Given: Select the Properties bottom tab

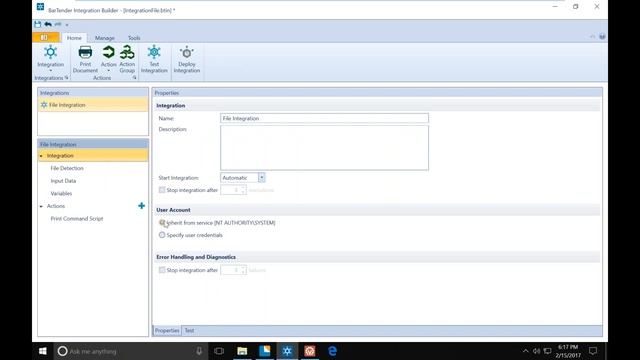Looking at the screenshot, I should click(x=167, y=331).
